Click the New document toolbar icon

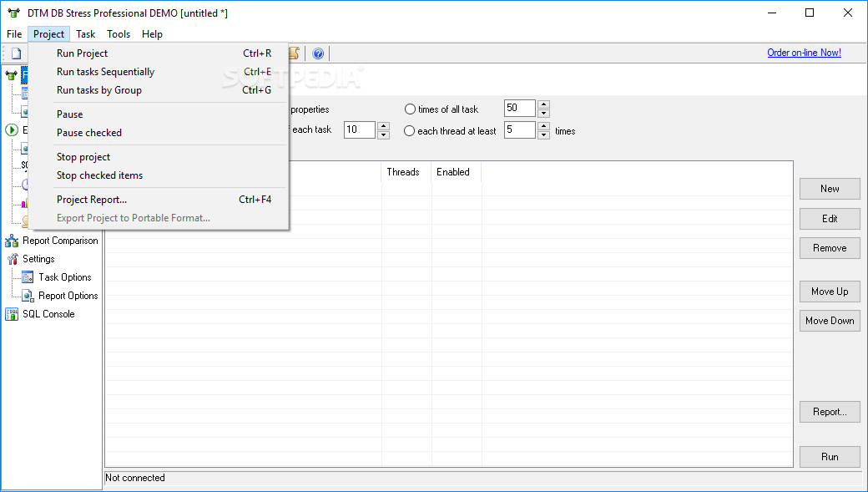click(x=17, y=53)
